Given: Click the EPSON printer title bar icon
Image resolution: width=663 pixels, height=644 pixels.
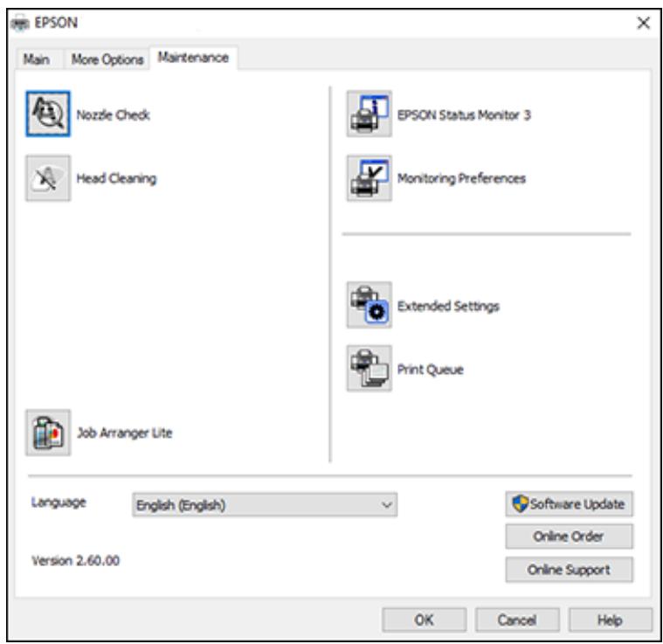Looking at the screenshot, I should click(20, 23).
